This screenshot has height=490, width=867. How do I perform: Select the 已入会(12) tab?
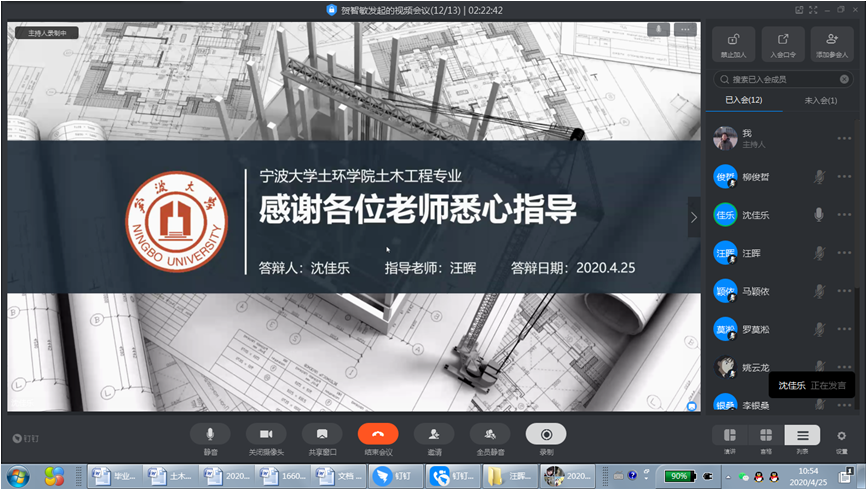(744, 100)
